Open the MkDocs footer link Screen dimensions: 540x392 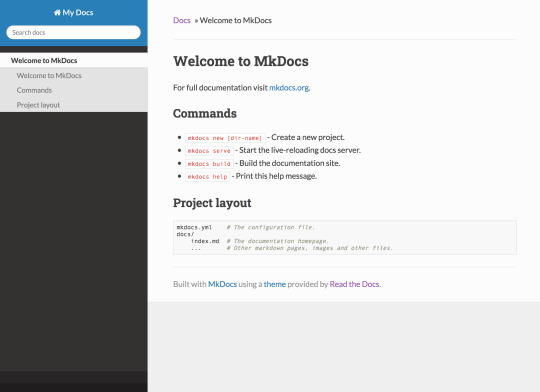tap(222, 284)
